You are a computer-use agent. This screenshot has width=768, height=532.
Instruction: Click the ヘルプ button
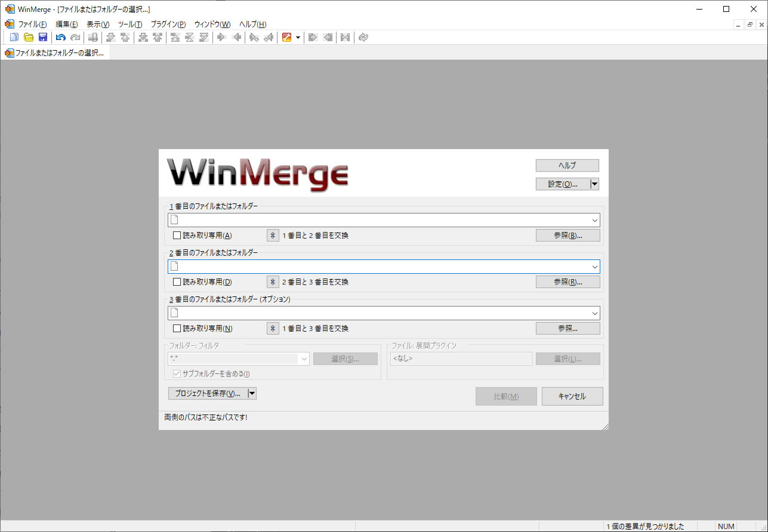pyautogui.click(x=566, y=165)
